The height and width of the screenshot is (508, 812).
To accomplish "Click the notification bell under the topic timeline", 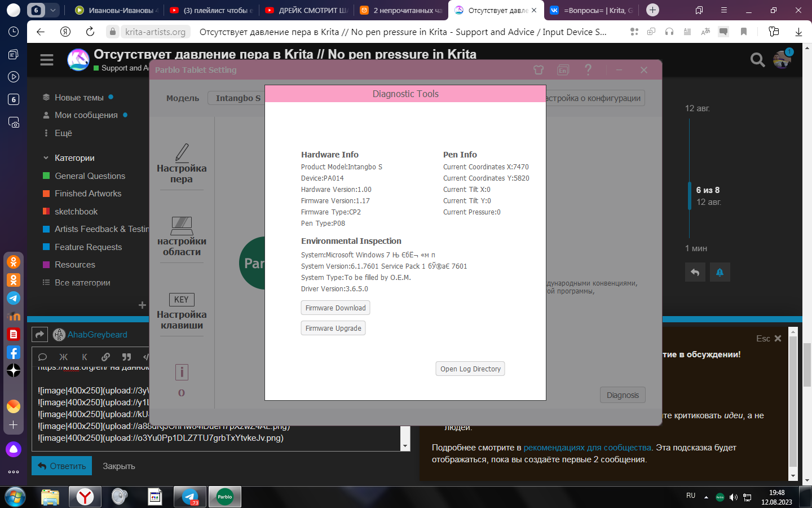I will click(720, 272).
